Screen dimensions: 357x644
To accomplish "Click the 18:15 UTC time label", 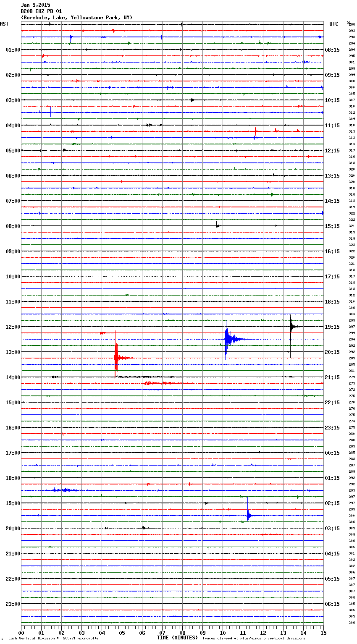I will point(332,302).
